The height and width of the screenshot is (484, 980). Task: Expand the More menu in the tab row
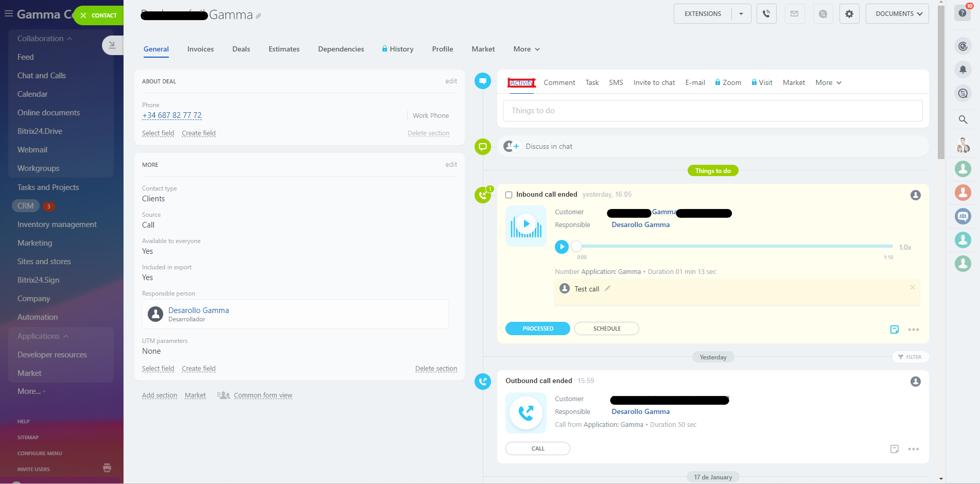(526, 49)
